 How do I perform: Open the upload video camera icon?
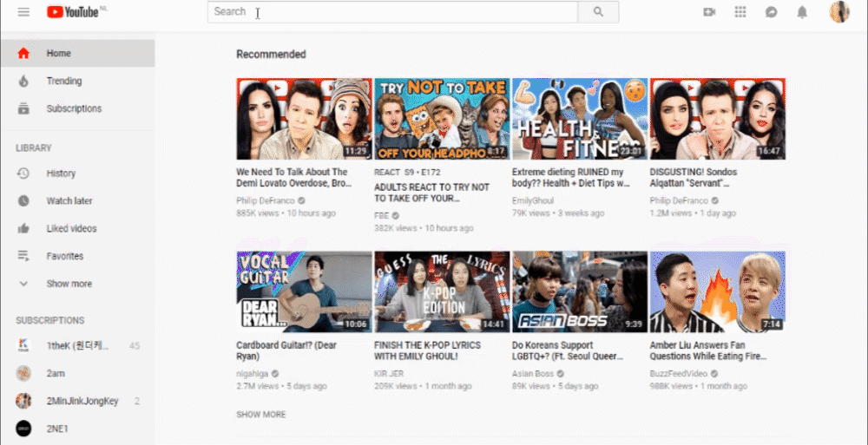coord(709,11)
